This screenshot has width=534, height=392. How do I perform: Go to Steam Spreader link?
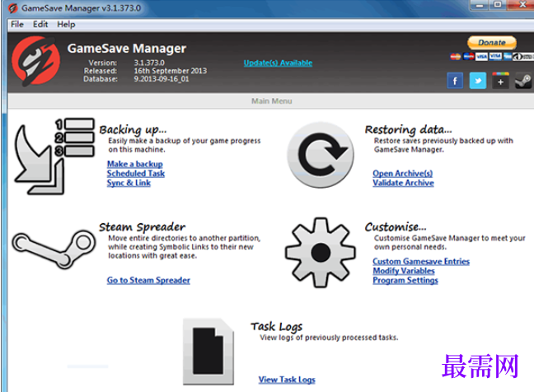pos(148,280)
